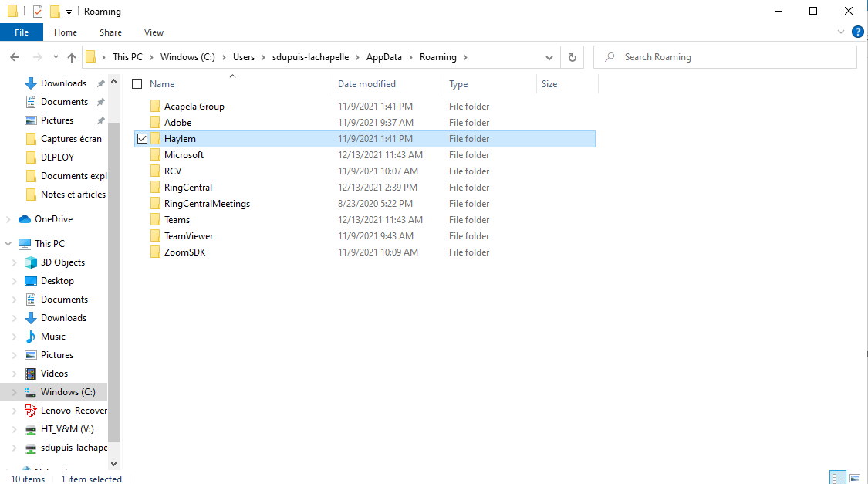Expand the This PC tree node
Viewport: 868px width, 484px height.
(8, 244)
